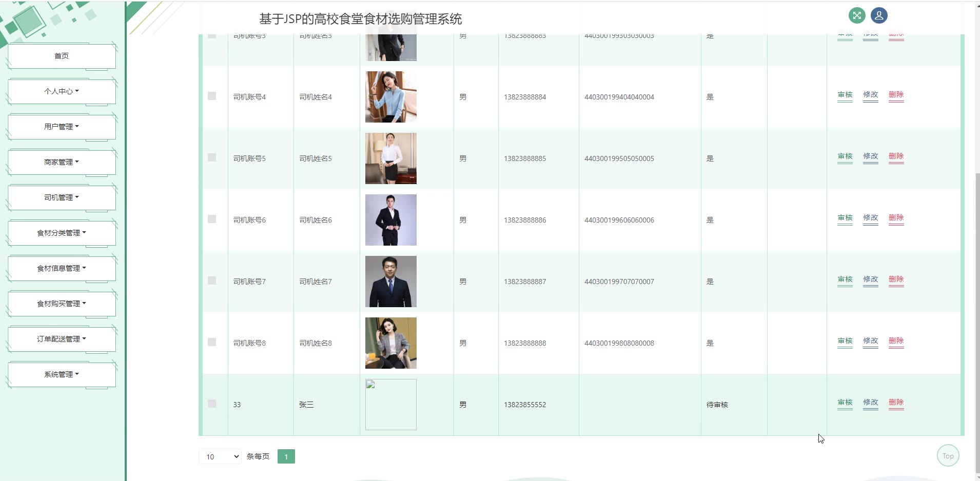Click 删除 for 司机账号6
980x481 pixels.
click(x=896, y=218)
